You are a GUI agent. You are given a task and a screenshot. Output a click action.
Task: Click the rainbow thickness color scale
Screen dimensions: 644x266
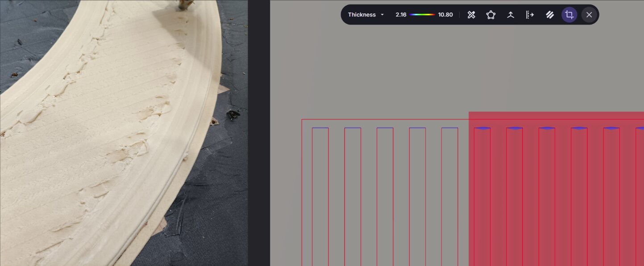[x=422, y=15]
